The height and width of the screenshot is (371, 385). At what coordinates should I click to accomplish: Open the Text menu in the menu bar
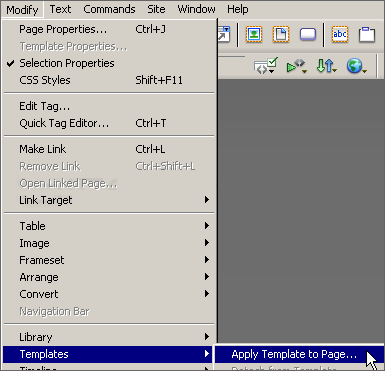pos(60,9)
